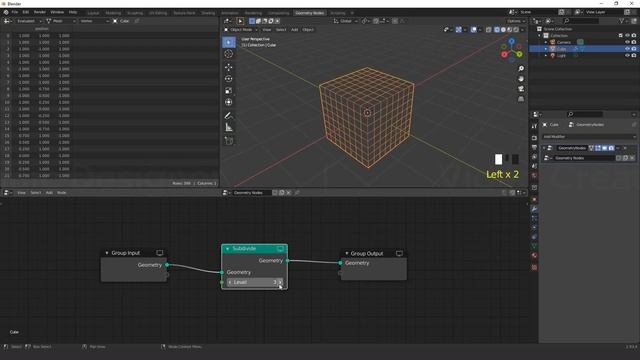This screenshot has width=640, height=360.
Task: Toggle GeometryNodes modifier render display
Action: pos(611,148)
